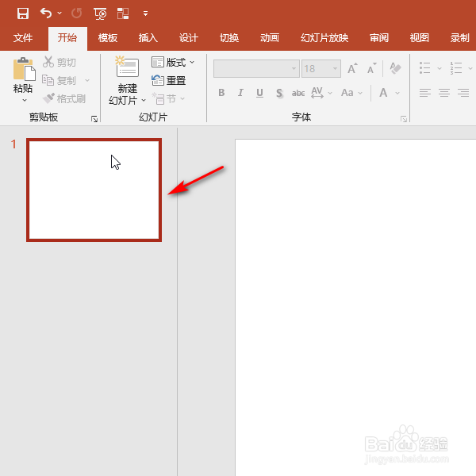Viewport: 476px width, 476px height.
Task: Switch to the 模板 tab
Action: coord(108,38)
